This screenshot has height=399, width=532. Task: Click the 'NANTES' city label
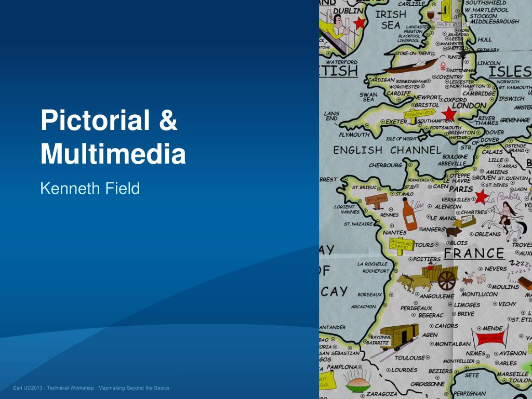point(395,233)
